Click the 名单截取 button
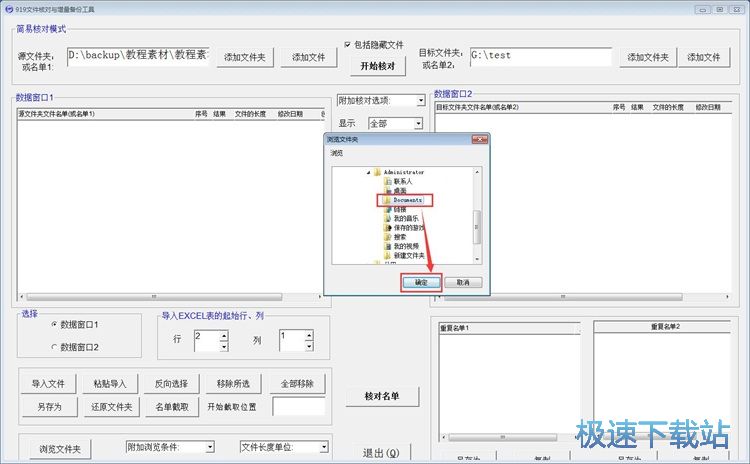This screenshot has height=464, width=750. [x=172, y=407]
